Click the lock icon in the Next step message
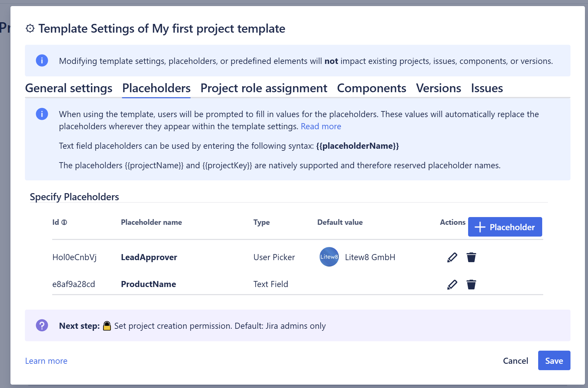The height and width of the screenshot is (388, 588). pos(107,325)
